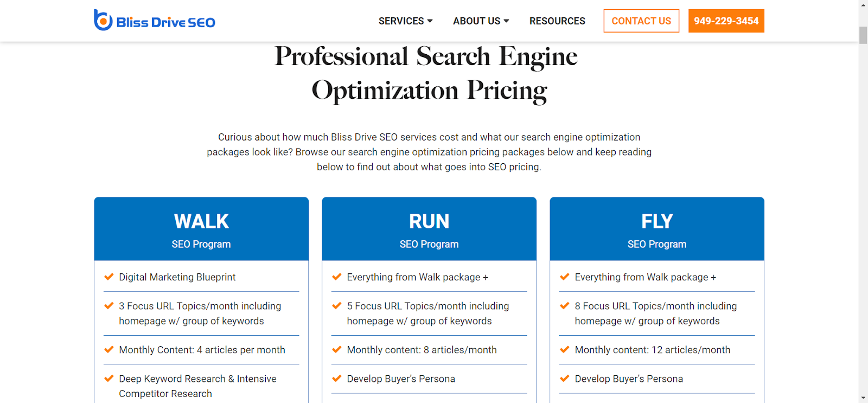Screen dimensions: 868x403
Task: Click checkmark beside Monthly content: 8 articles/month
Action: click(x=337, y=350)
